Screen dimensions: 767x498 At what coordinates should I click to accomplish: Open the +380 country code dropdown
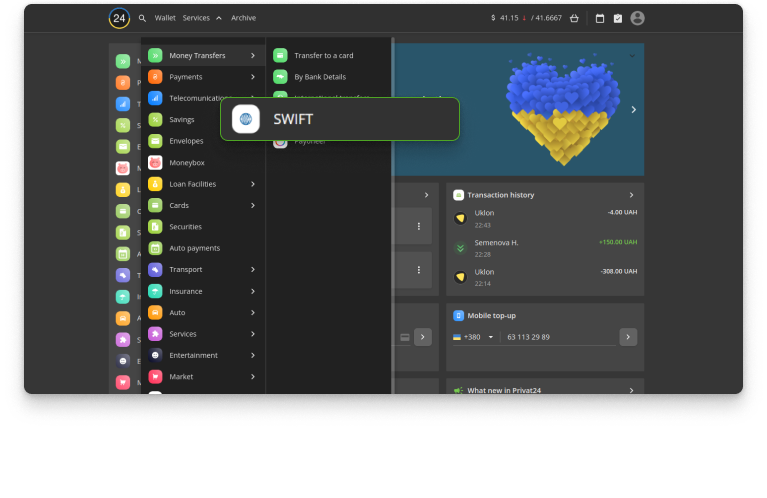pyautogui.click(x=474, y=337)
